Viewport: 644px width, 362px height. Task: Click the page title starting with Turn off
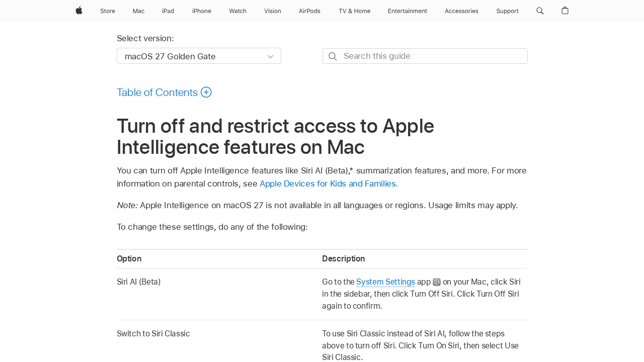coord(275,136)
